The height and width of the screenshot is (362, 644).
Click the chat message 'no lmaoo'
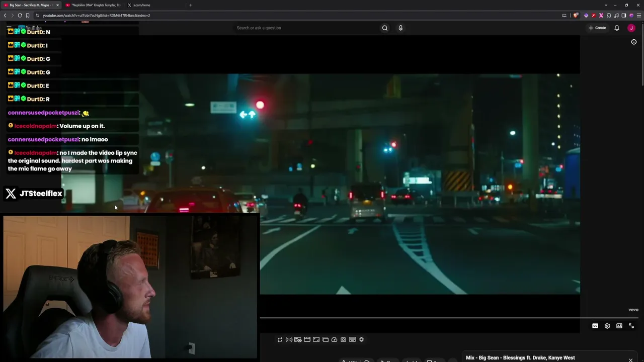[95, 140]
